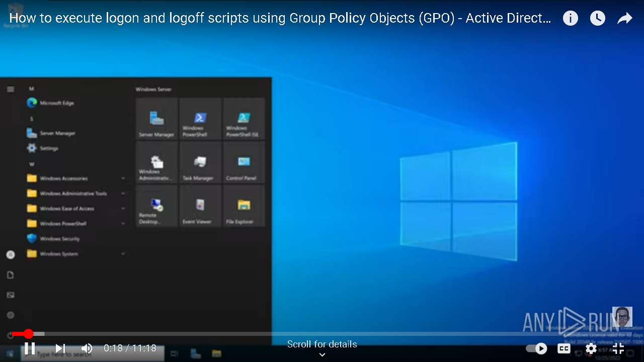Open Pictures from Start sidebar
Screen dimensions: 644x362
point(10,295)
